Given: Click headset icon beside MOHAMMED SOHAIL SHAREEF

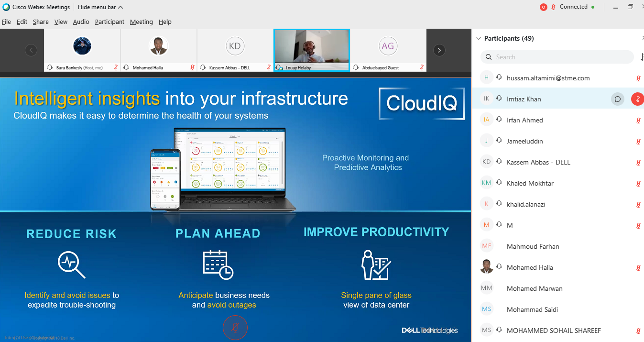Looking at the screenshot, I should click(499, 330).
